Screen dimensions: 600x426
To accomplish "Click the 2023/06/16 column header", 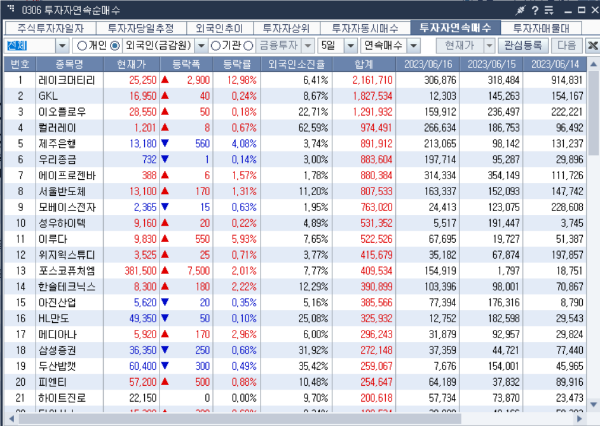I will pyautogui.click(x=428, y=64).
